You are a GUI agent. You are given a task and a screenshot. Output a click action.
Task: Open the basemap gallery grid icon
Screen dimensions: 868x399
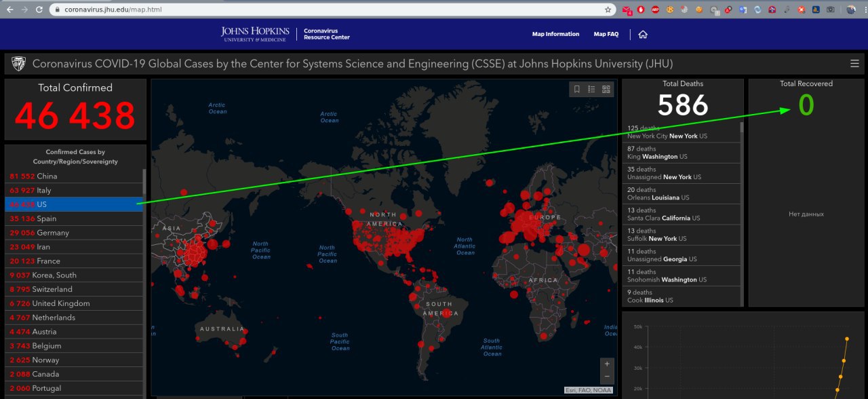tap(606, 89)
